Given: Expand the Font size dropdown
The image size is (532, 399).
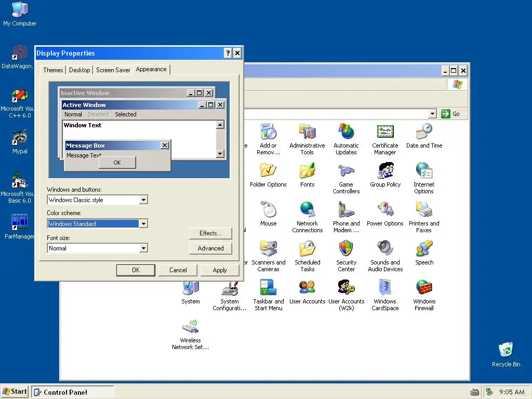Looking at the screenshot, I should tap(143, 248).
